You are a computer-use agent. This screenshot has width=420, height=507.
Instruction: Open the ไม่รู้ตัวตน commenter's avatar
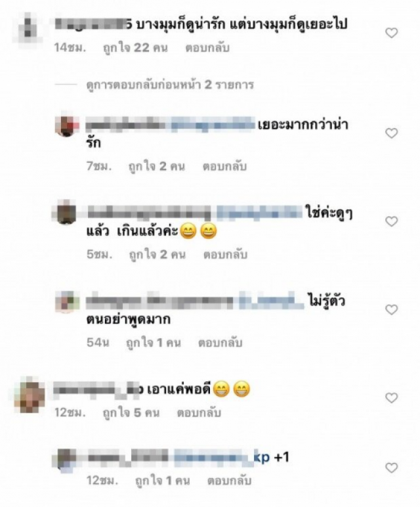click(67, 301)
